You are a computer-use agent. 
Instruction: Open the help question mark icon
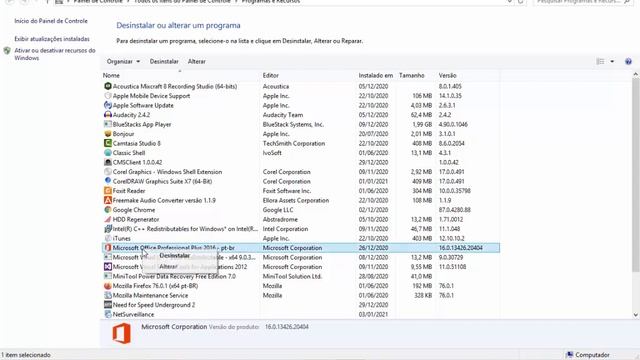pyautogui.click(x=628, y=62)
